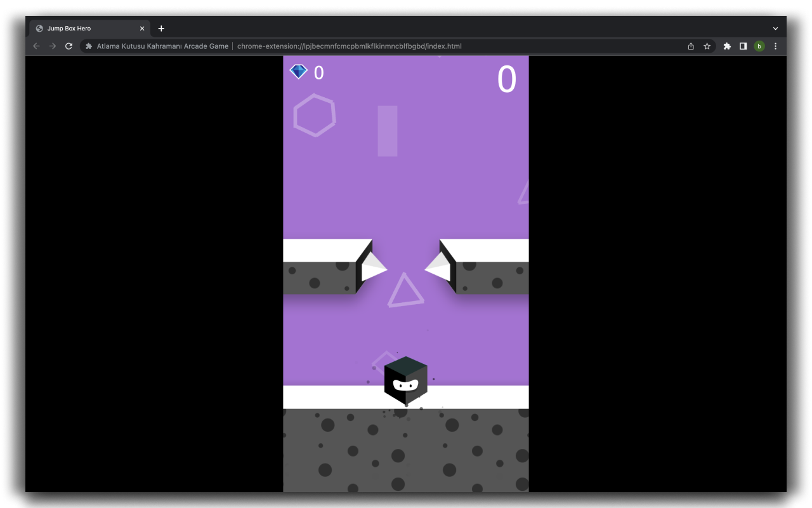Open a new tab with the plus button
The height and width of the screenshot is (508, 812).
click(161, 28)
